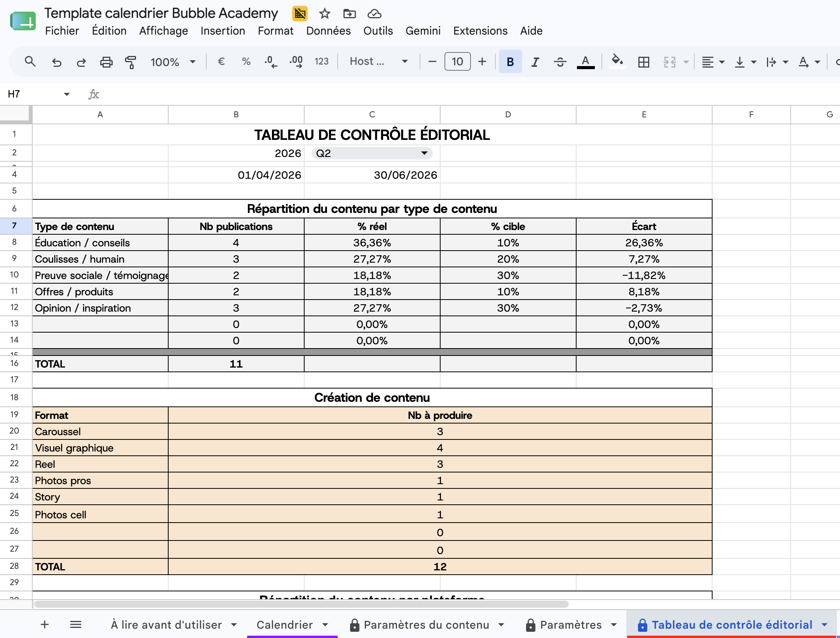Click the font size input field
This screenshot has height=638, width=840.
pos(457,62)
